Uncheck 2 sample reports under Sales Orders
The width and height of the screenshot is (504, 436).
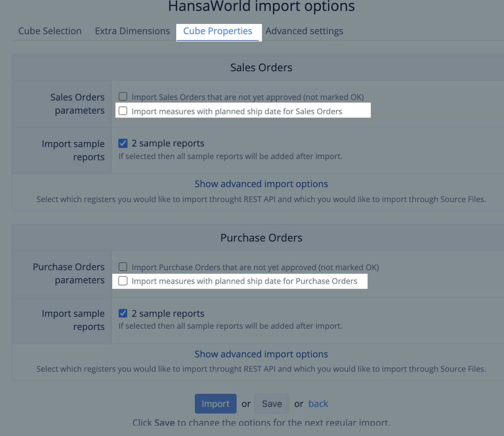123,143
